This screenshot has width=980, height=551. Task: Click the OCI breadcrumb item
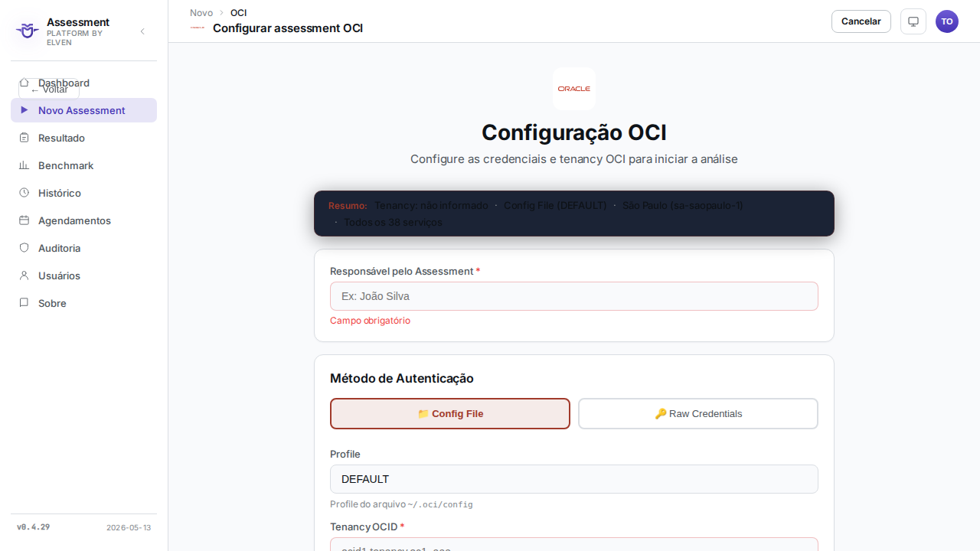238,13
